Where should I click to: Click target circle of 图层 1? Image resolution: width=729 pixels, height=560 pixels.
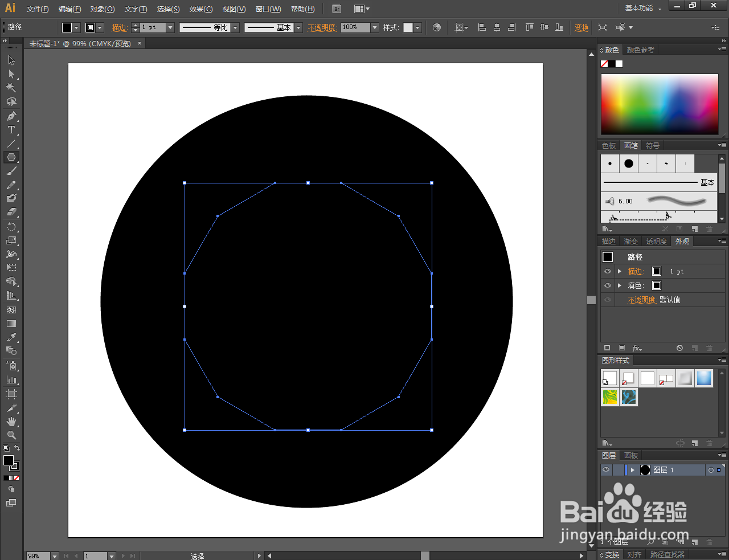click(711, 470)
